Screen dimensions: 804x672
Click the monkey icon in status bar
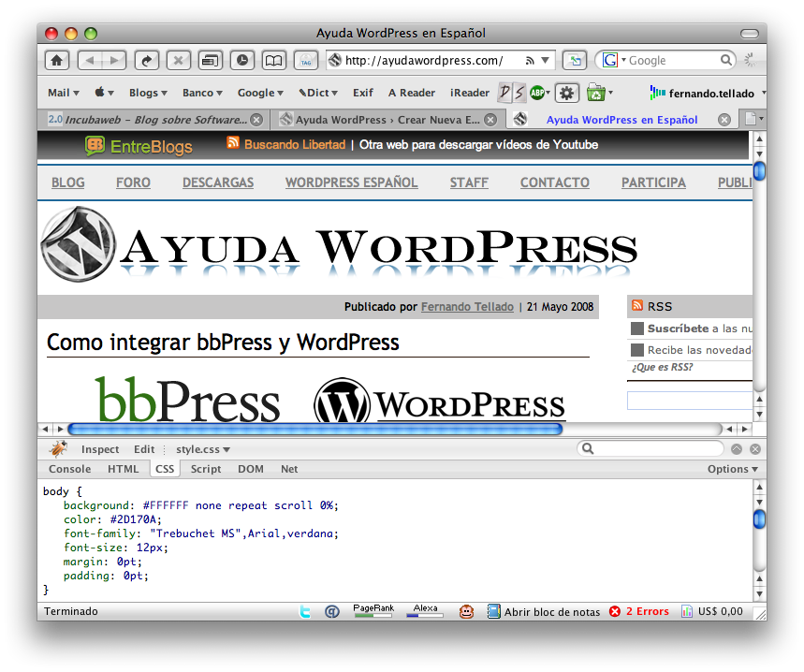point(466,612)
